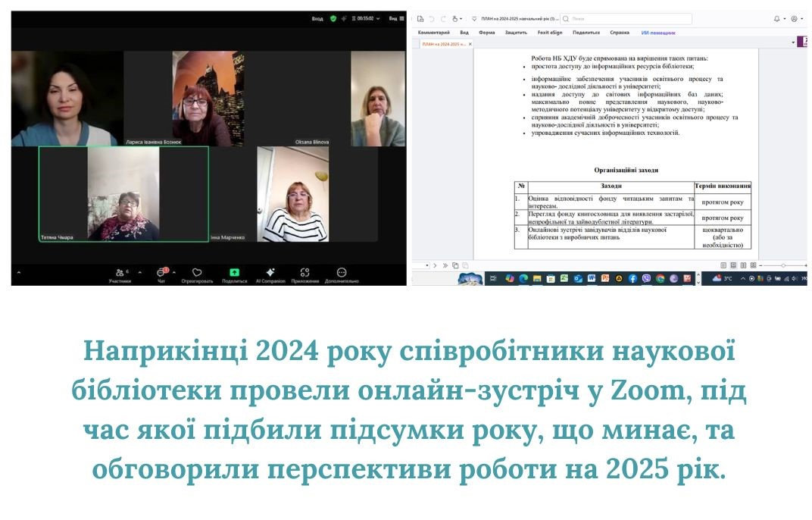Click the green encryption shield in Zoom
The height and width of the screenshot is (520, 812).
coord(333,19)
